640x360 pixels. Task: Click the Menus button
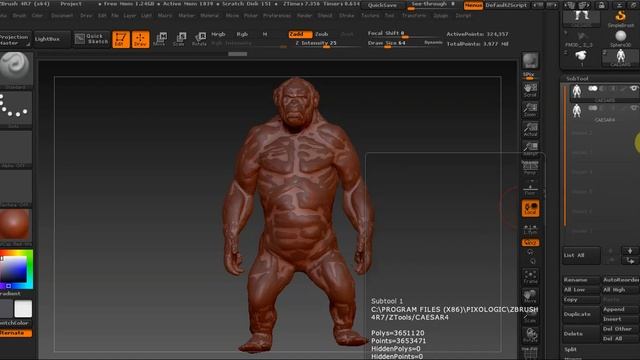click(x=473, y=5)
